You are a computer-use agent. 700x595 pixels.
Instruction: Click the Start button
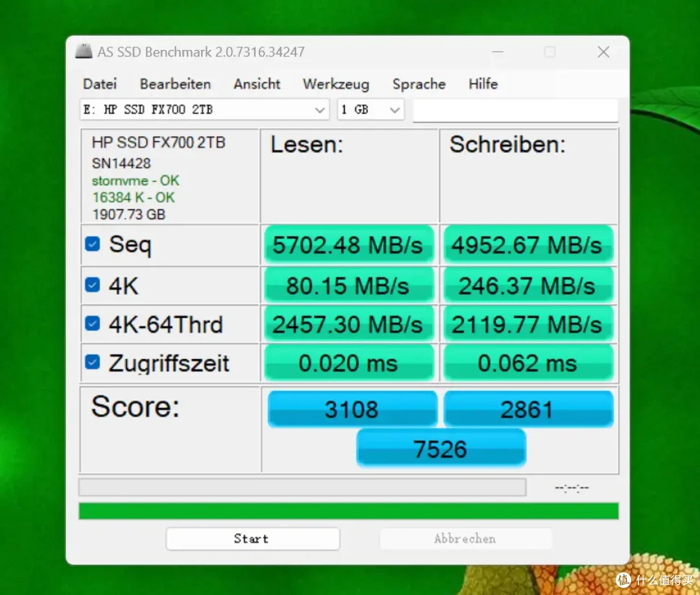pyautogui.click(x=253, y=539)
